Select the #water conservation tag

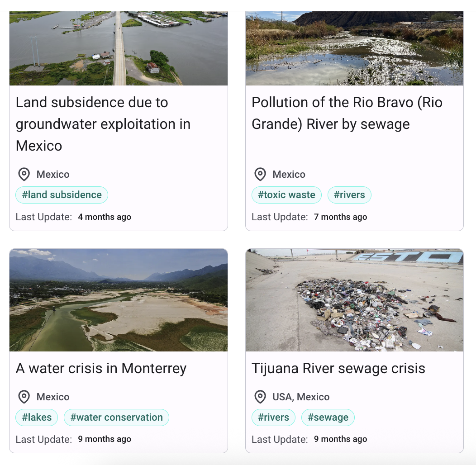[x=116, y=418]
